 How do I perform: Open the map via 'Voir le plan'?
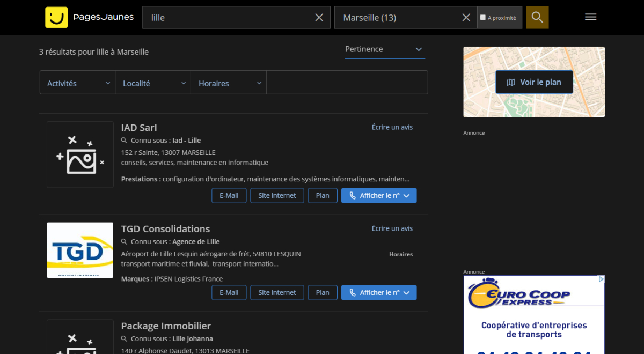point(534,82)
